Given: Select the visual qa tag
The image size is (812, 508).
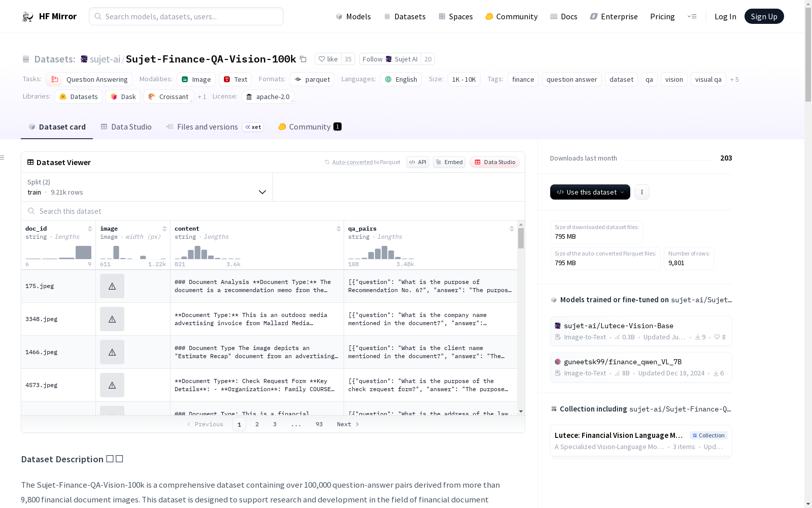Looking at the screenshot, I should point(708,79).
